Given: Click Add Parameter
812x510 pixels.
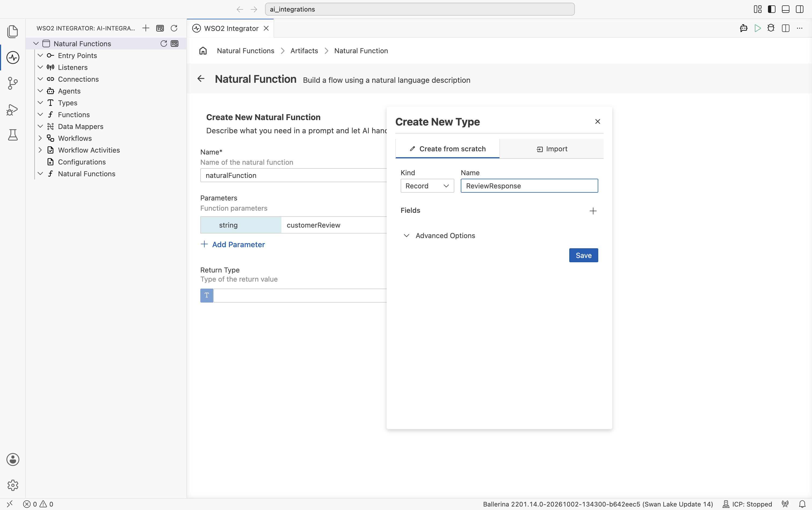Looking at the screenshot, I should pyautogui.click(x=233, y=245).
